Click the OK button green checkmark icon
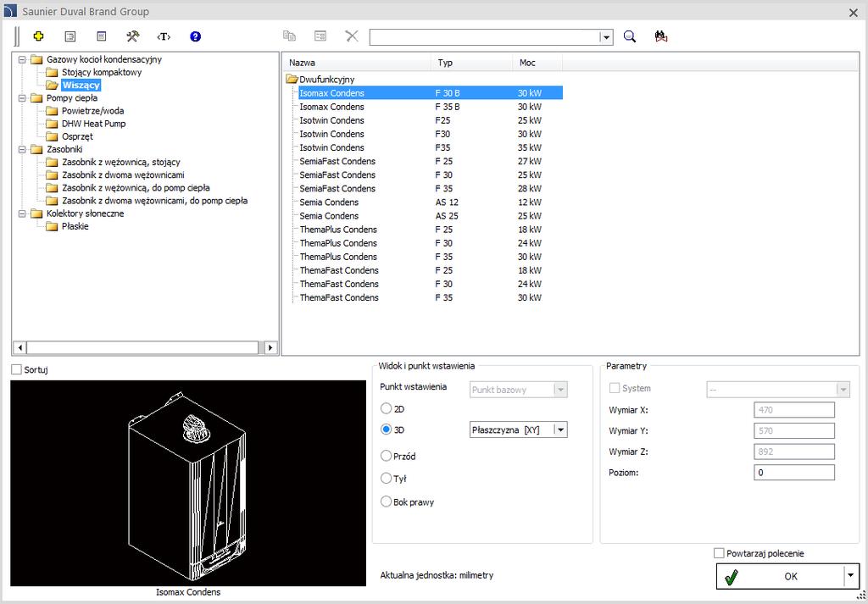868x604 pixels. tap(732, 576)
